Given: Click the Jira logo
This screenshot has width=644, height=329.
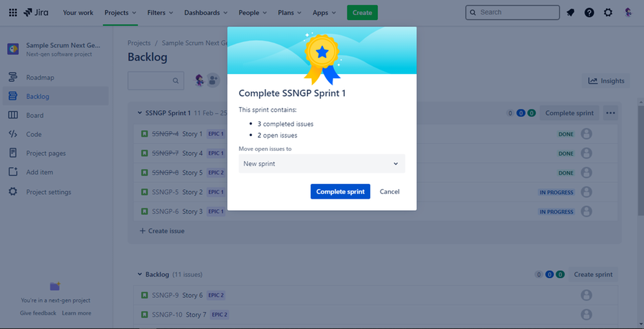Looking at the screenshot, I should (35, 13).
